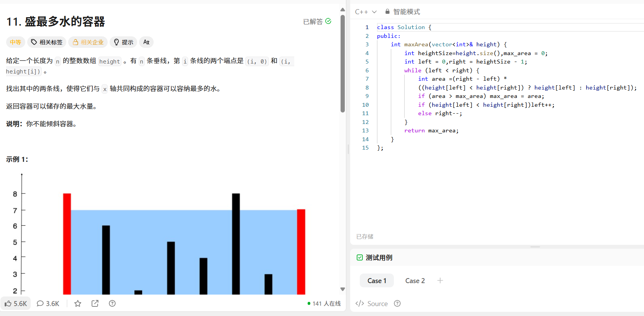Click the green solved checkmark icon
The height and width of the screenshot is (316, 644).
[328, 21]
